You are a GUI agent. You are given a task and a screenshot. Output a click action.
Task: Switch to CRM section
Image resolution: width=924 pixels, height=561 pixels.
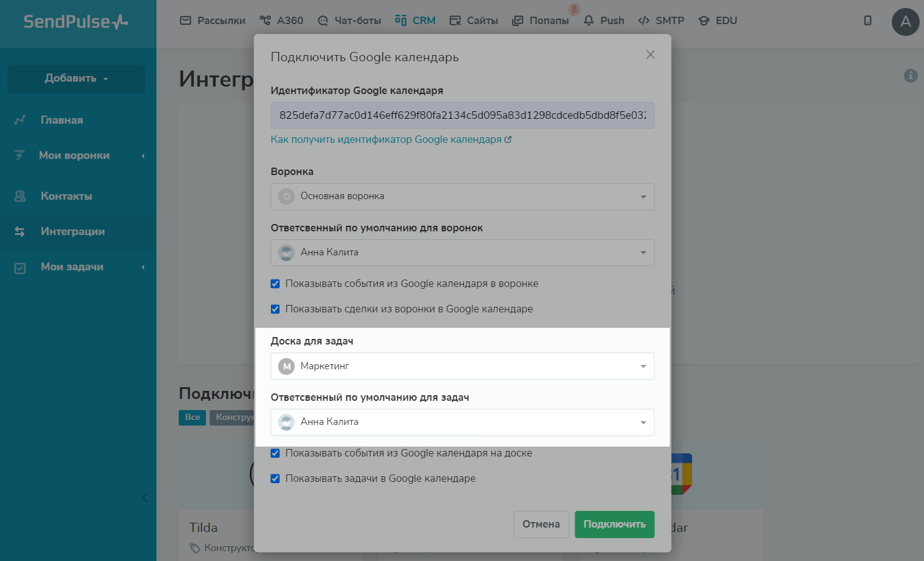415,20
